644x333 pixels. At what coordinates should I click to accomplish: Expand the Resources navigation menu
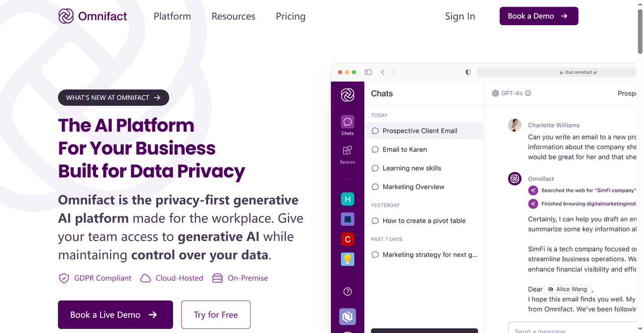tap(233, 16)
